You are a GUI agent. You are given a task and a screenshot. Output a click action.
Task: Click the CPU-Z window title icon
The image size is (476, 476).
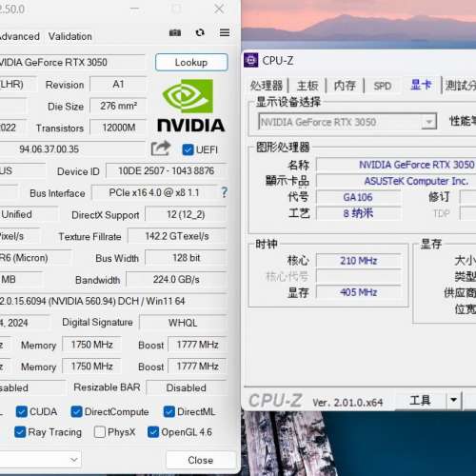[x=250, y=60]
